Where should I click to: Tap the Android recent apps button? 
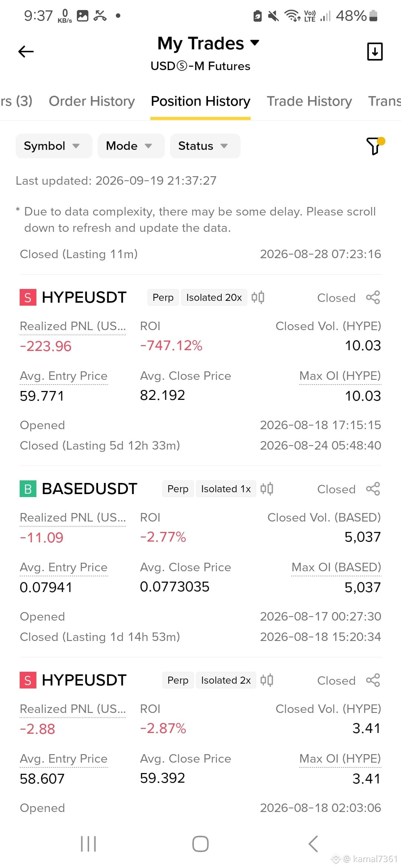[x=88, y=844]
